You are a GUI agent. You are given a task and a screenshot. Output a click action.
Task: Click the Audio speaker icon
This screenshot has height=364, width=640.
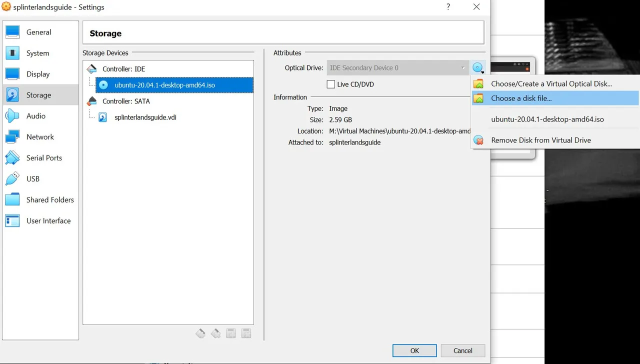pyautogui.click(x=12, y=116)
